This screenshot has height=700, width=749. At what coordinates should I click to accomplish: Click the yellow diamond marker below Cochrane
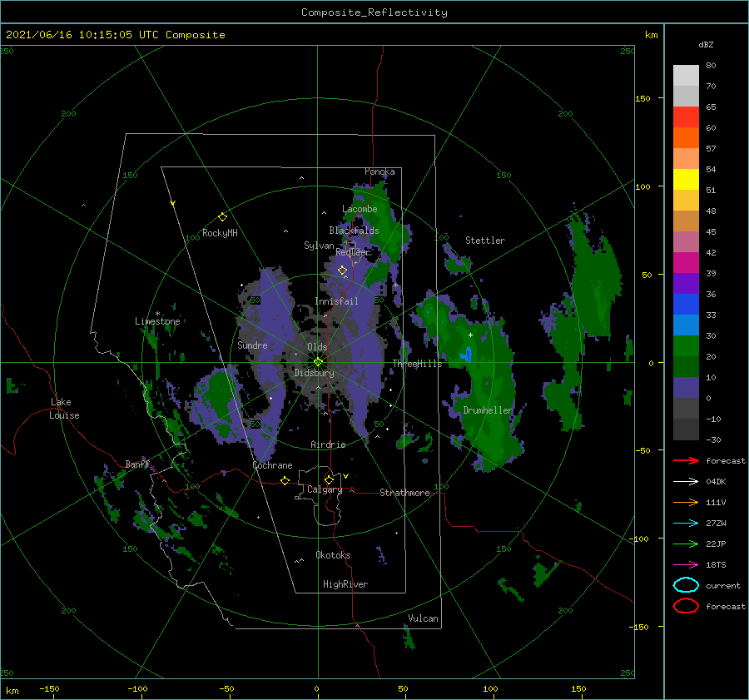[285, 480]
